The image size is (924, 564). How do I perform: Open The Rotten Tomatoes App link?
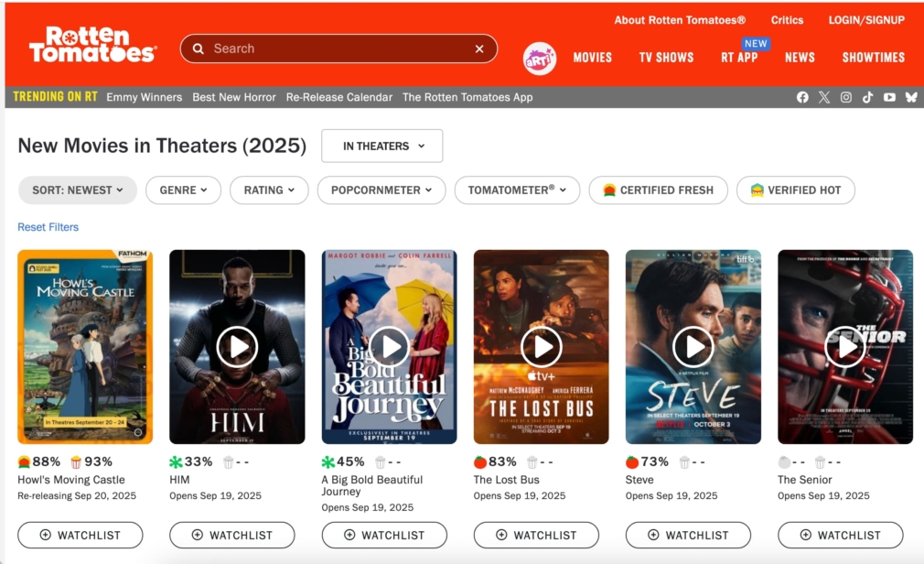(x=467, y=97)
